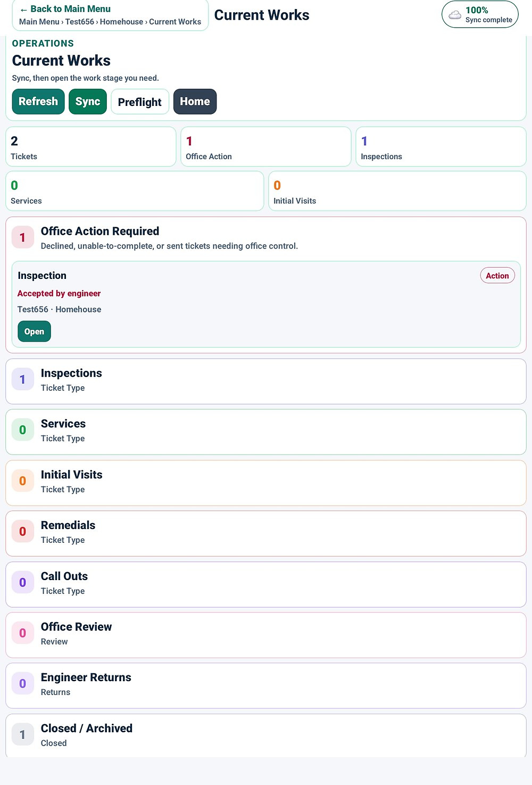532x785 pixels.
Task: Select the Tickets summary tile
Action: [90, 147]
